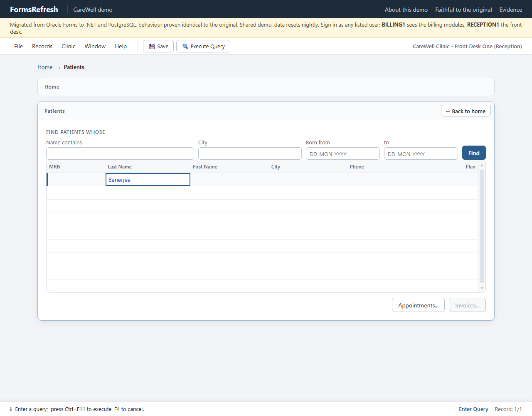Click the Save toolbar button
The image size is (532, 416).
(158, 46)
